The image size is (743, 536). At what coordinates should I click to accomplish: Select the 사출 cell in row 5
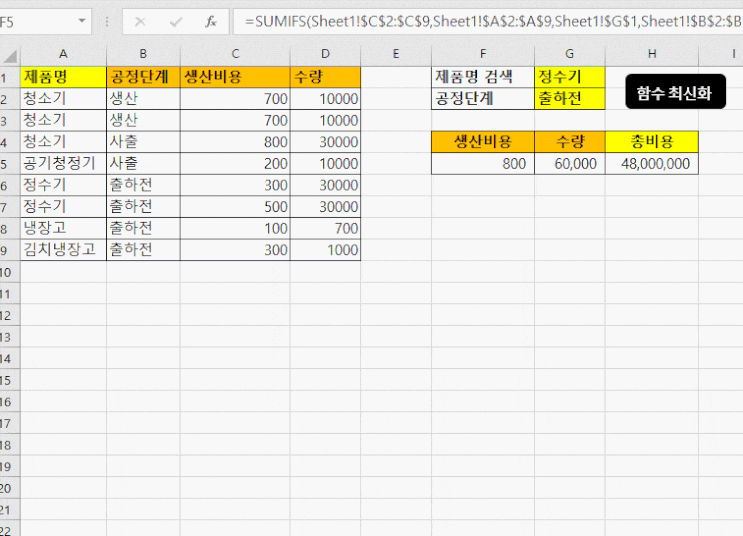pos(143,164)
